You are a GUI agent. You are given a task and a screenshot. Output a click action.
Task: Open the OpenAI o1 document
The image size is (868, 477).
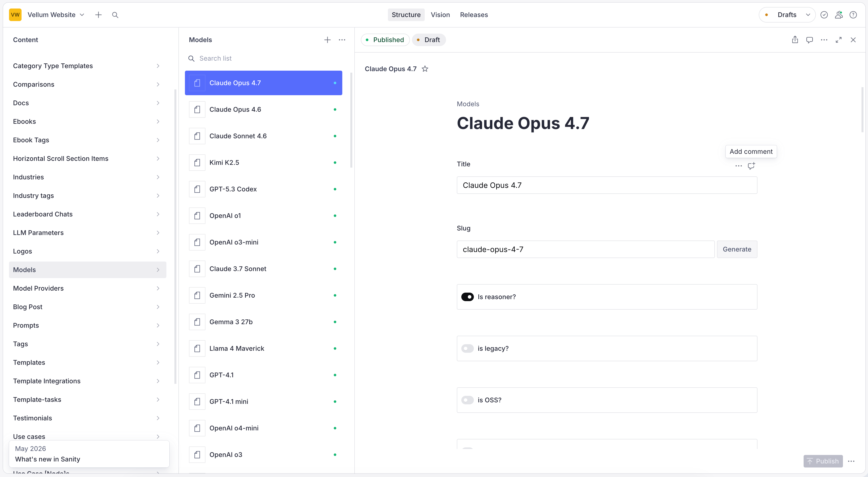point(264,216)
